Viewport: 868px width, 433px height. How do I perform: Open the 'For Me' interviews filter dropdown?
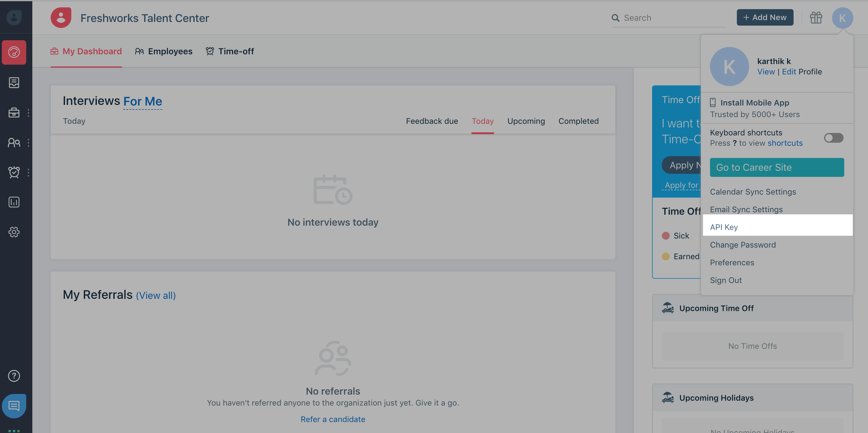click(x=142, y=101)
